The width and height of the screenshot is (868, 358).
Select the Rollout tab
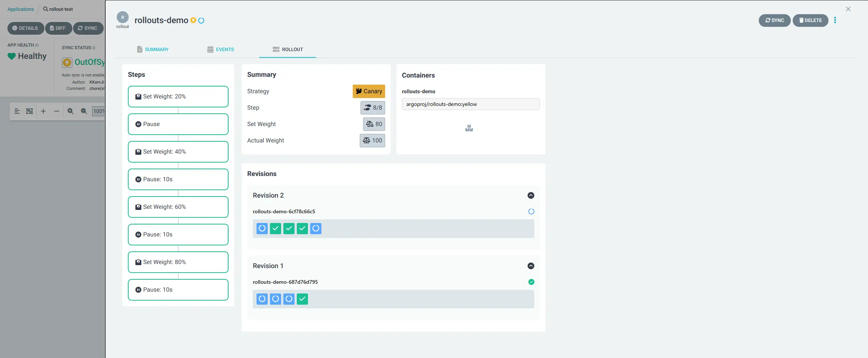(x=287, y=49)
